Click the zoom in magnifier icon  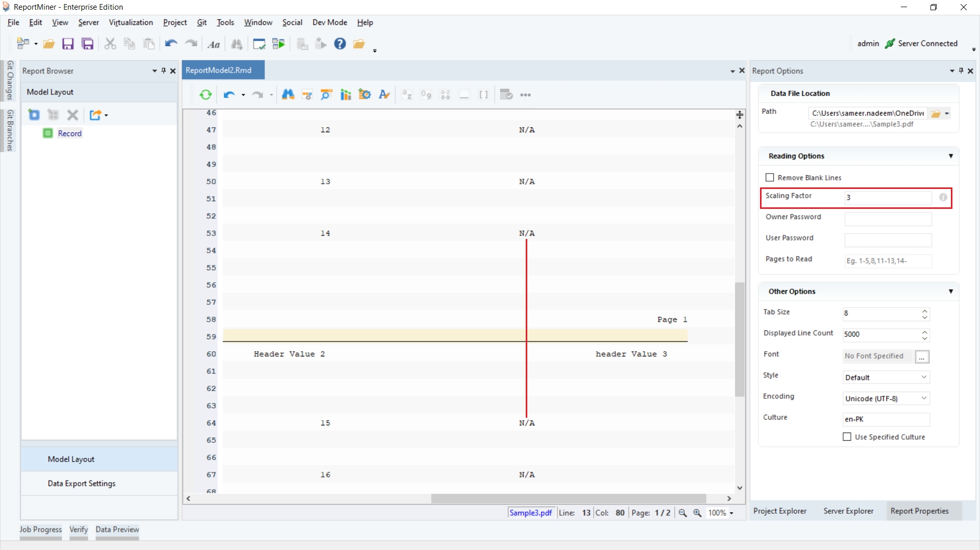[697, 513]
